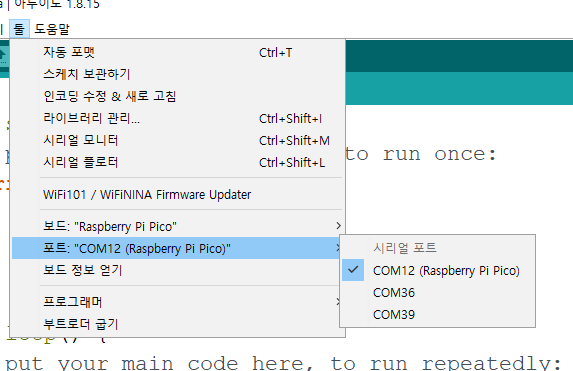Viewport: 573px width, 371px height.
Task: Open the 툴 menu in the menu bar
Action: (x=19, y=29)
